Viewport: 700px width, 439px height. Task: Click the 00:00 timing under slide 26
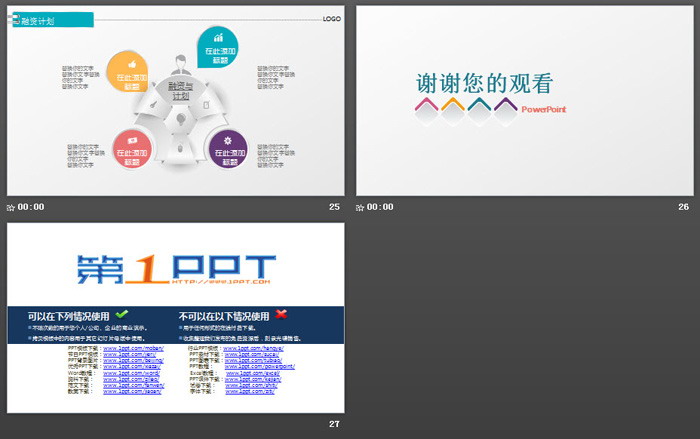[x=380, y=207]
